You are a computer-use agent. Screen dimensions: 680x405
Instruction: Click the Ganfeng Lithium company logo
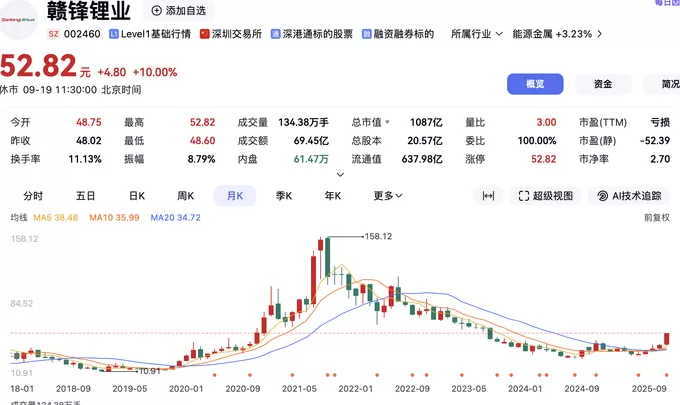(x=17, y=20)
